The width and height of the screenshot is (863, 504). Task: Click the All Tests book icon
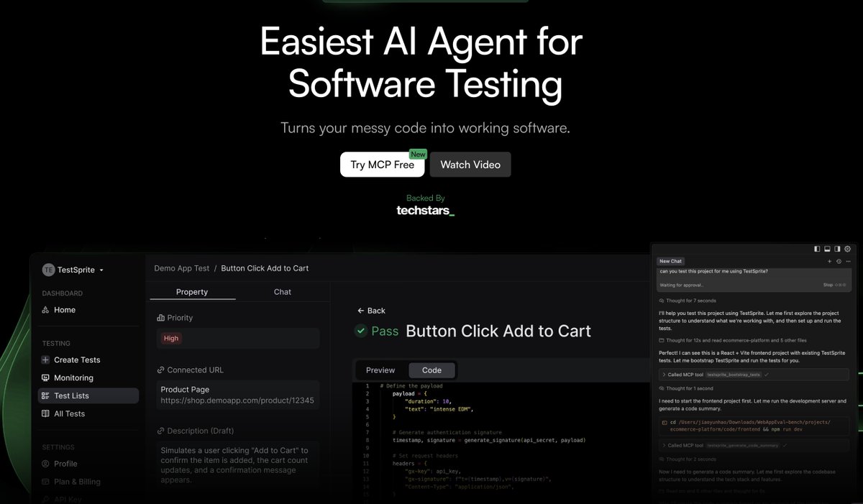tap(46, 413)
